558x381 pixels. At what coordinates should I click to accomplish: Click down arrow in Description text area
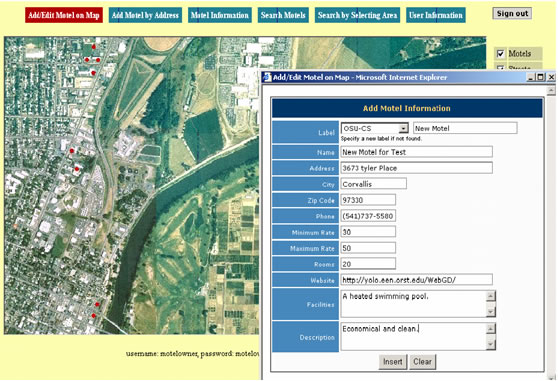click(490, 344)
